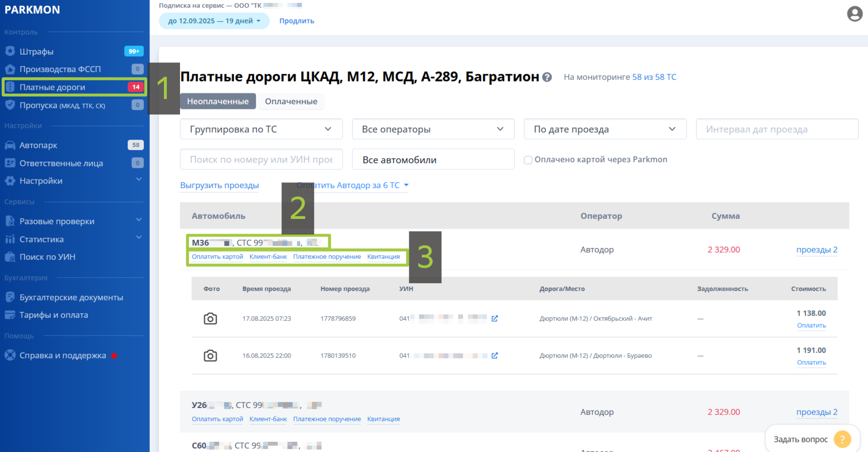Toggle проезды 2 for vehicle М36
Viewport: 868px width, 452px height.
coord(817,250)
